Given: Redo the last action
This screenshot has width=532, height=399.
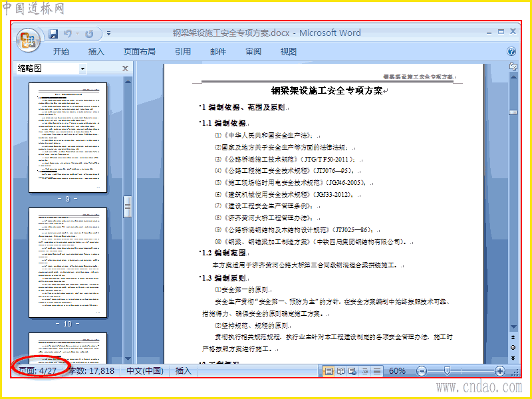Looking at the screenshot, I should pos(89,34).
